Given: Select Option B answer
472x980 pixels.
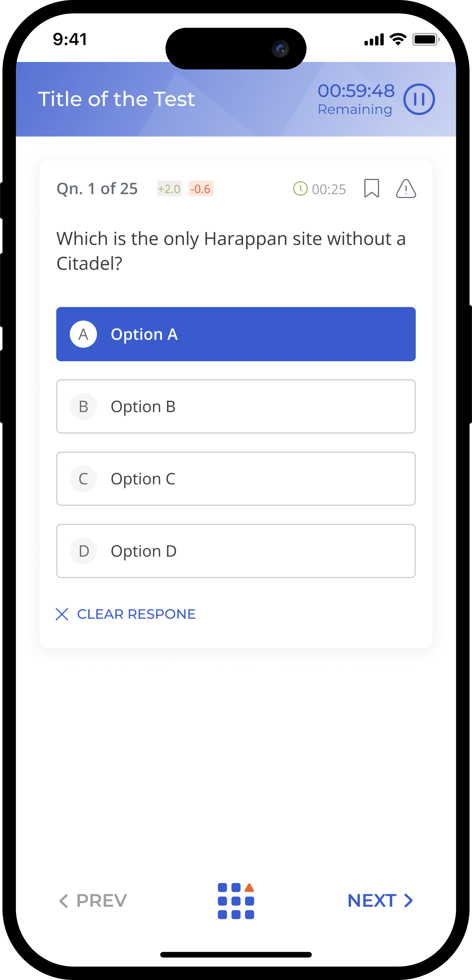Looking at the screenshot, I should point(236,406).
